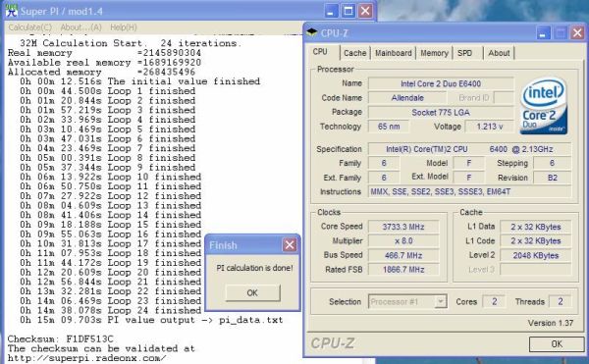Close the Super PI window

pyautogui.click(x=365, y=11)
